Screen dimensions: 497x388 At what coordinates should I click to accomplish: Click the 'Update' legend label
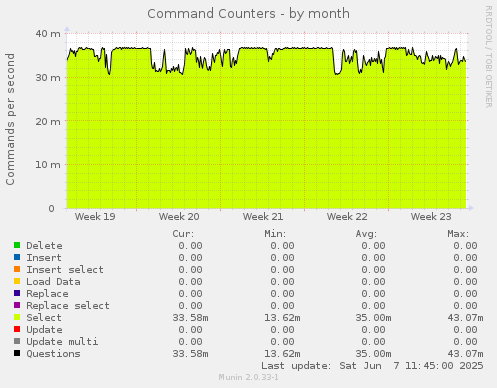[x=44, y=330]
